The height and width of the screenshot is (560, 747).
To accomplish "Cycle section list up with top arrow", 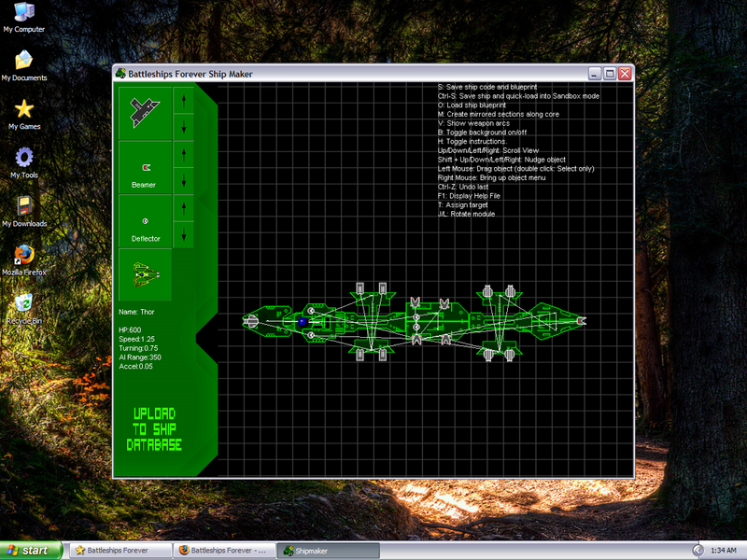I will [184, 100].
